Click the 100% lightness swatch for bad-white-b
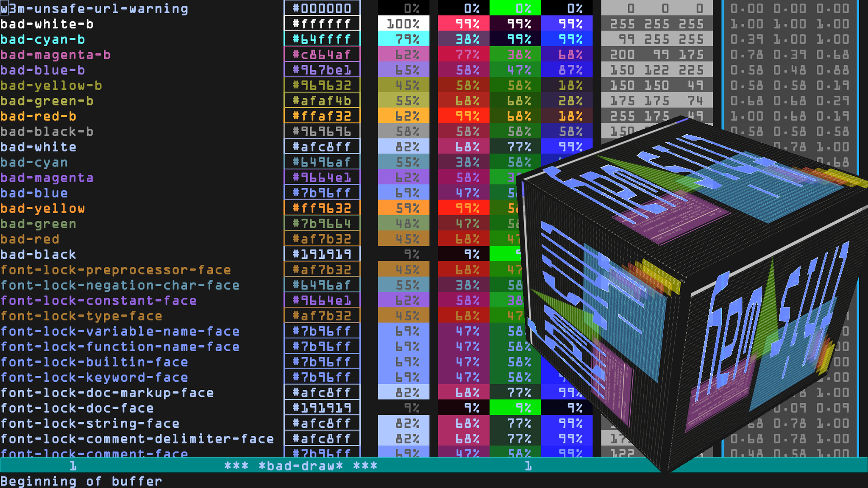This screenshot has height=488, width=868. tap(403, 24)
